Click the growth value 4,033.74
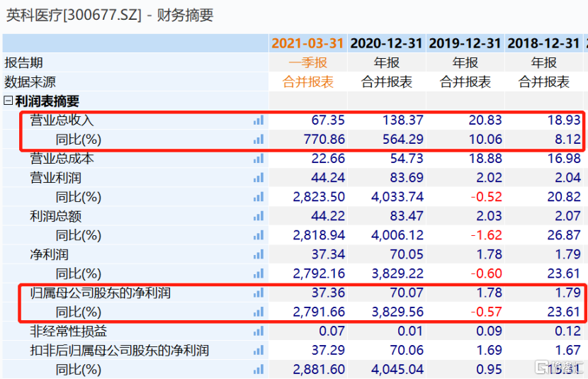Screen dimensions: 588x379 (397, 197)
